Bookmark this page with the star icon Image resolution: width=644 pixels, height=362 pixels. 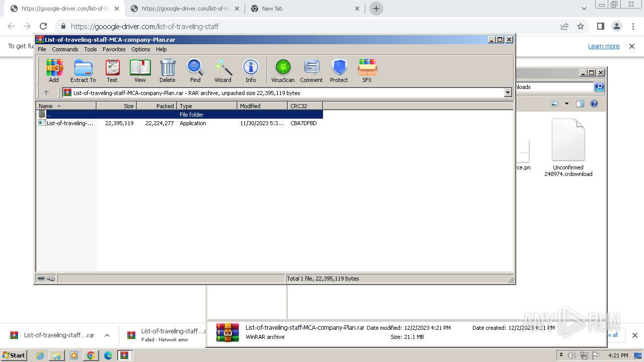[581, 26]
